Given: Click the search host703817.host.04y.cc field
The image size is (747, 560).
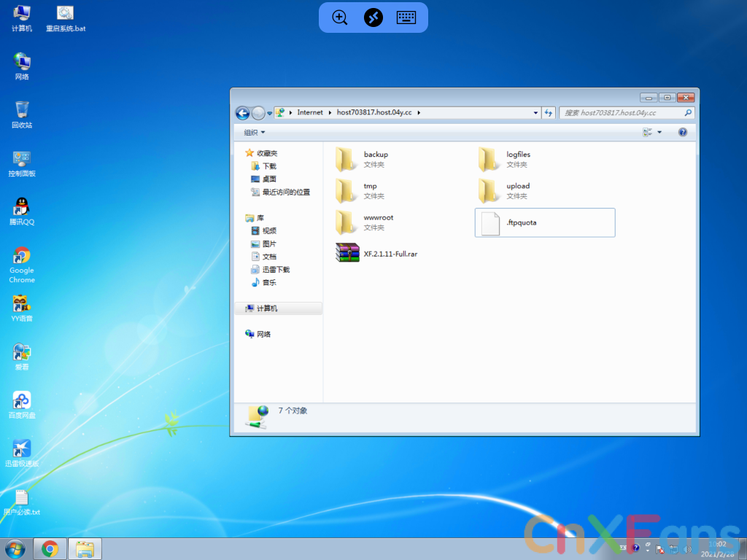Looking at the screenshot, I should coord(622,113).
